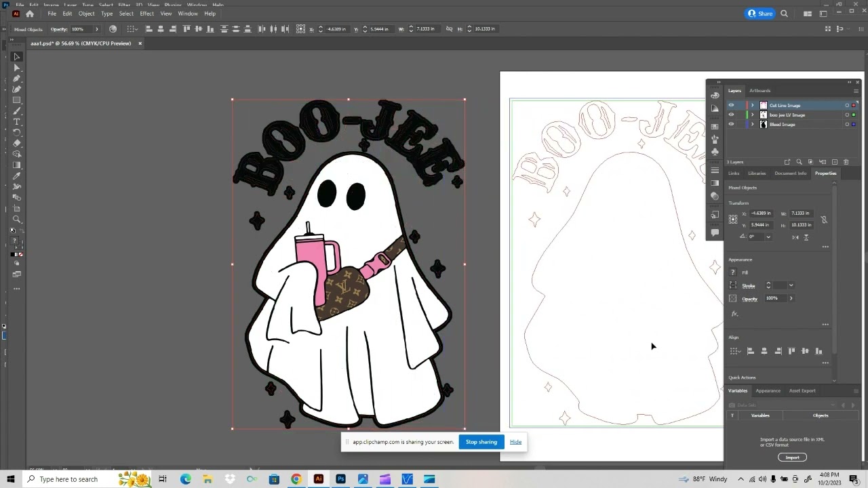This screenshot has height=488, width=868.
Task: Click Locate Object magnifier in Layers panel
Action: [x=799, y=162]
